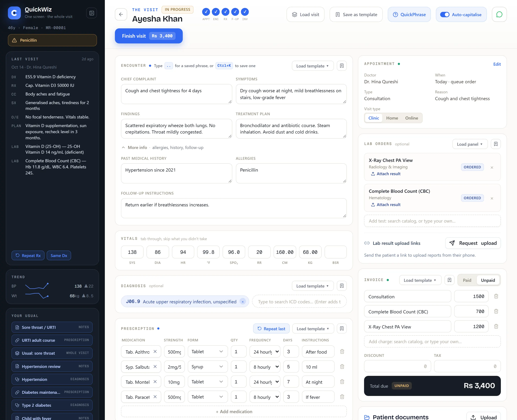
Task: Click the Load visit button
Action: point(305,15)
